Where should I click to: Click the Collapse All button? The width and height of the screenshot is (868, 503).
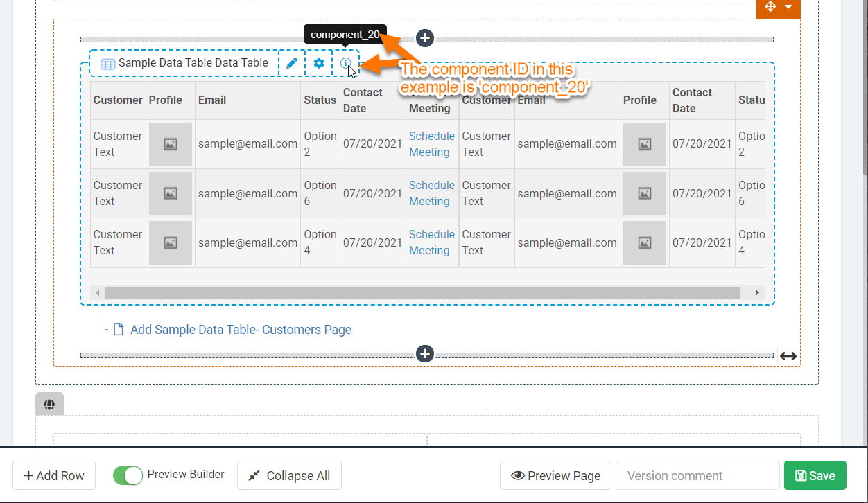[289, 475]
